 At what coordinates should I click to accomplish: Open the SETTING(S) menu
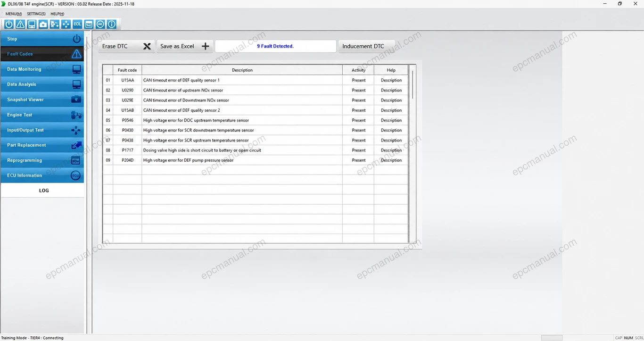tap(36, 14)
